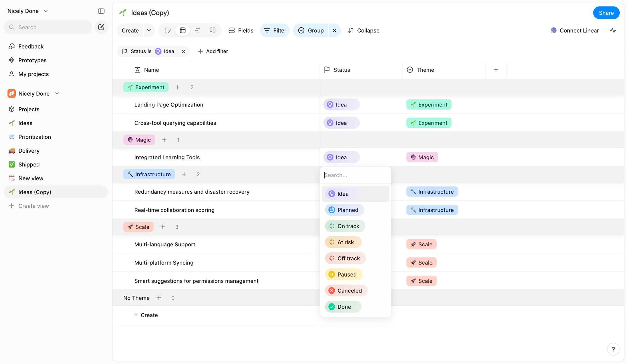
Task: Add a new field column with plus
Action: [x=496, y=70]
